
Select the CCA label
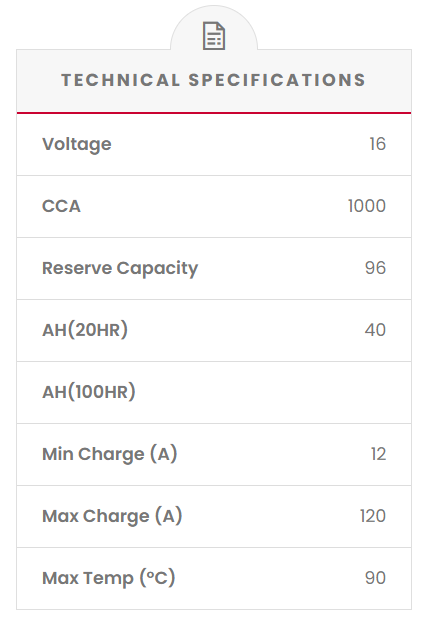[61, 206]
